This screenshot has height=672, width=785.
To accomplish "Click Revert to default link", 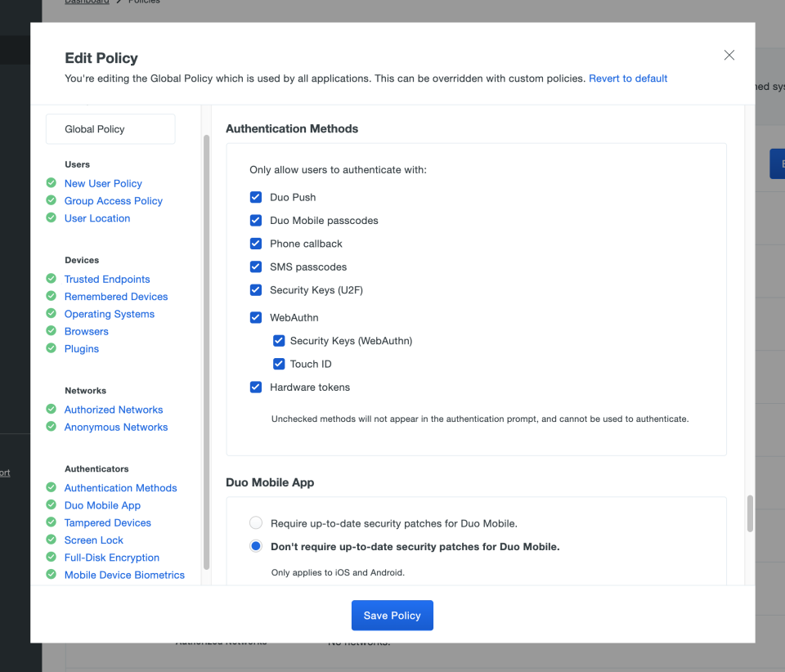I will [628, 78].
